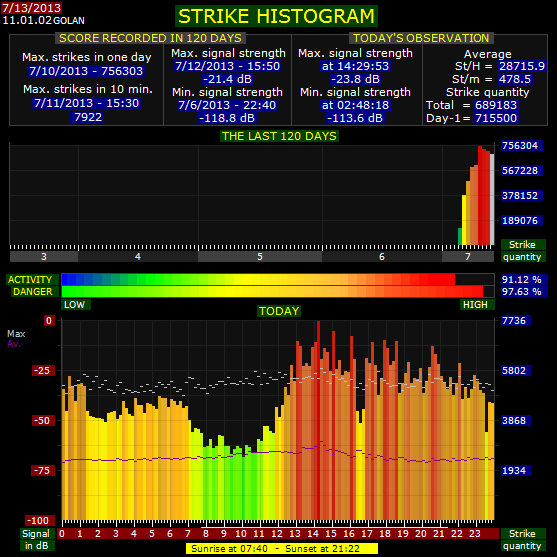Click the -21.4 dB value
The width and height of the screenshot is (557, 557).
pos(227,79)
